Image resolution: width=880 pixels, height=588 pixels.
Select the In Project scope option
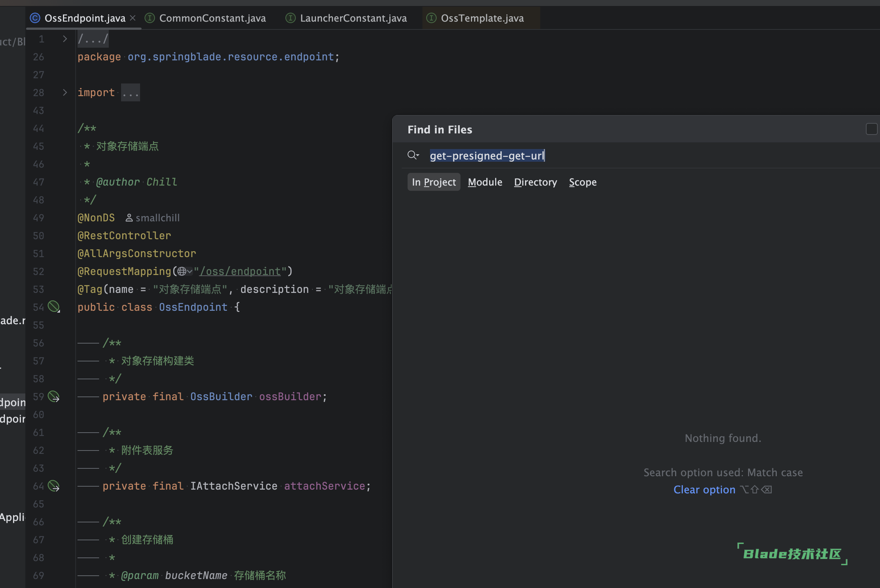click(x=433, y=182)
